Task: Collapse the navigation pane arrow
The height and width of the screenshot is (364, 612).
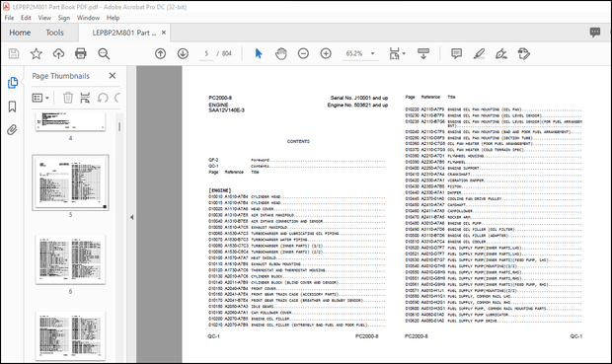Action: 132,217
